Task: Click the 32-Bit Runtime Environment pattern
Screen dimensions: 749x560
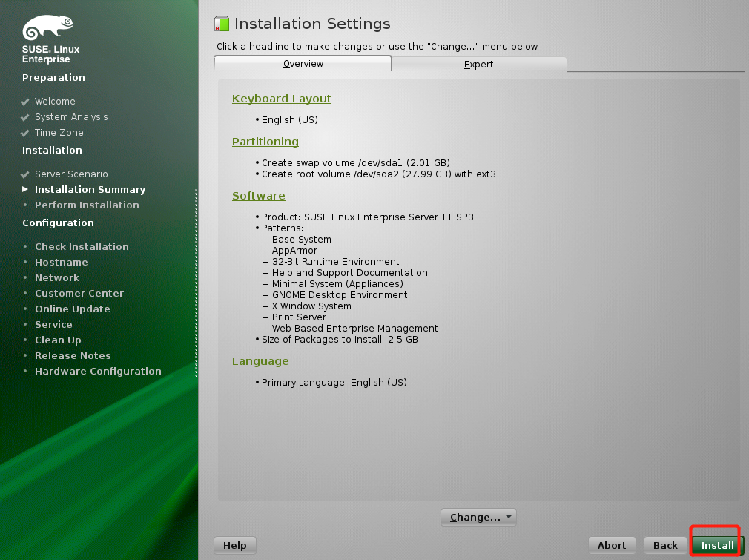Action: 335,261
